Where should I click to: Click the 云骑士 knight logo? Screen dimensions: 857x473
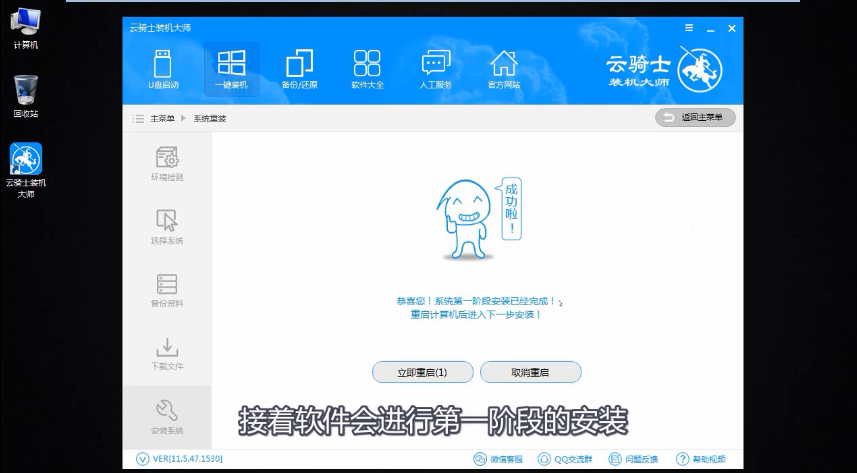tap(700, 69)
